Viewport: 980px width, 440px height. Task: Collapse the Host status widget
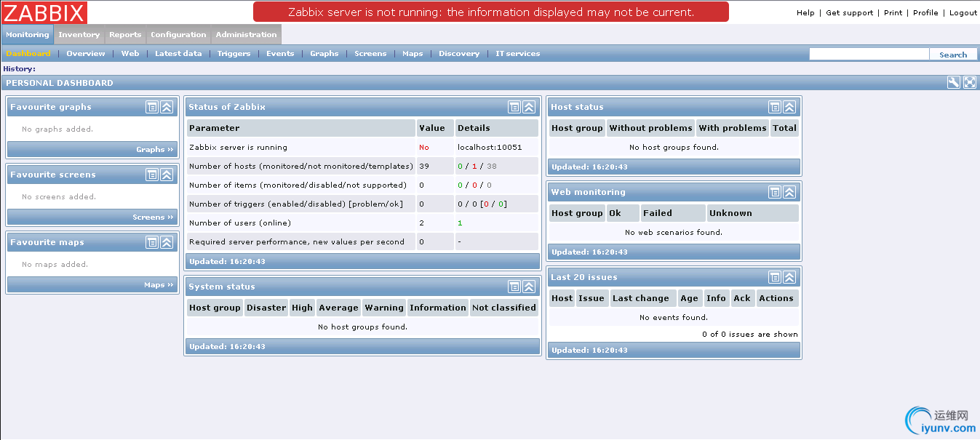[789, 107]
